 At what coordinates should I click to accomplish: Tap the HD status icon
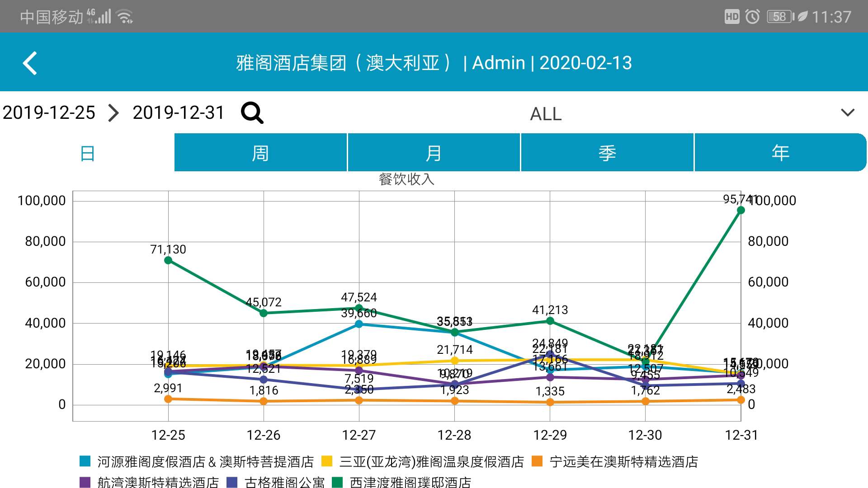[732, 17]
